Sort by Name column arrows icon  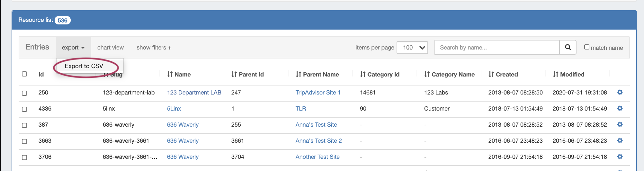tap(170, 75)
